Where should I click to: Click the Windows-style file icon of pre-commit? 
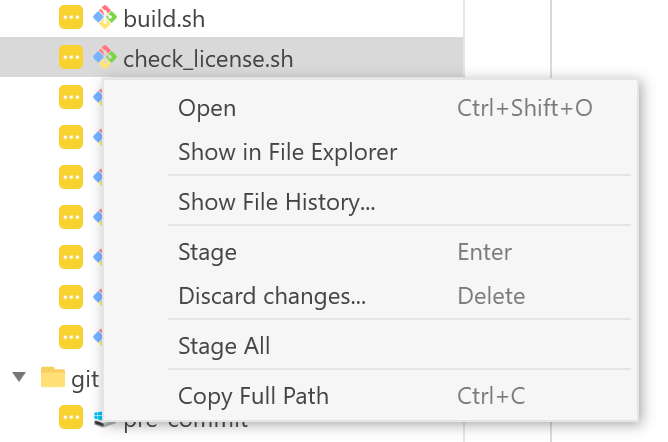pyautogui.click(x=98, y=417)
